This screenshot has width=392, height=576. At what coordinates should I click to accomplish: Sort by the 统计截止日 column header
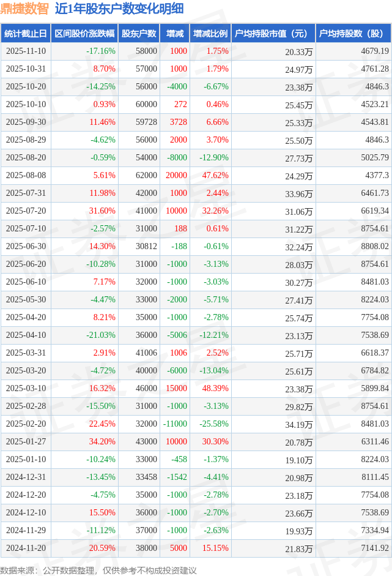click(25, 34)
